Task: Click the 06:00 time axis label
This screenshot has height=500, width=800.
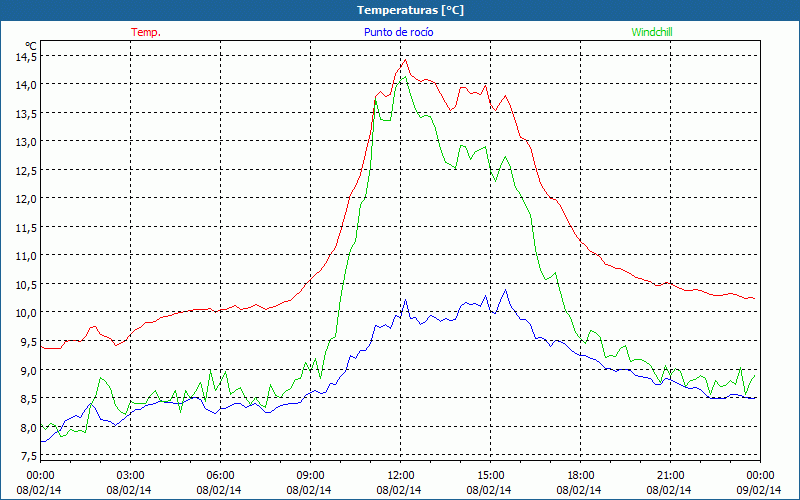Action: 220,476
